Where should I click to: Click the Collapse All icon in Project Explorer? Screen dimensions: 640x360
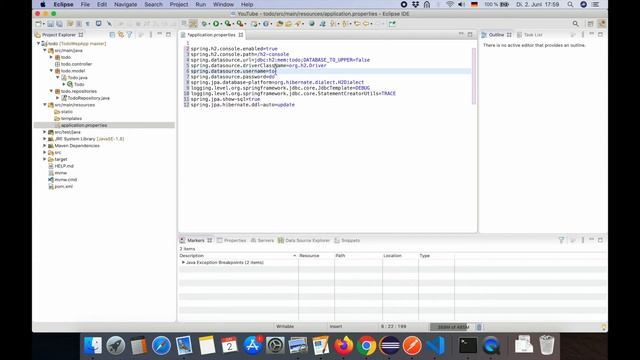point(112,35)
